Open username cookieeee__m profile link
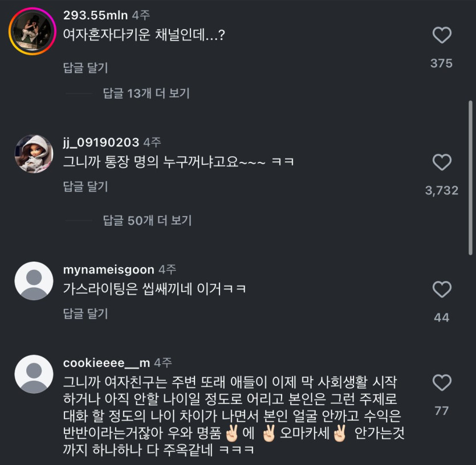 coord(107,363)
